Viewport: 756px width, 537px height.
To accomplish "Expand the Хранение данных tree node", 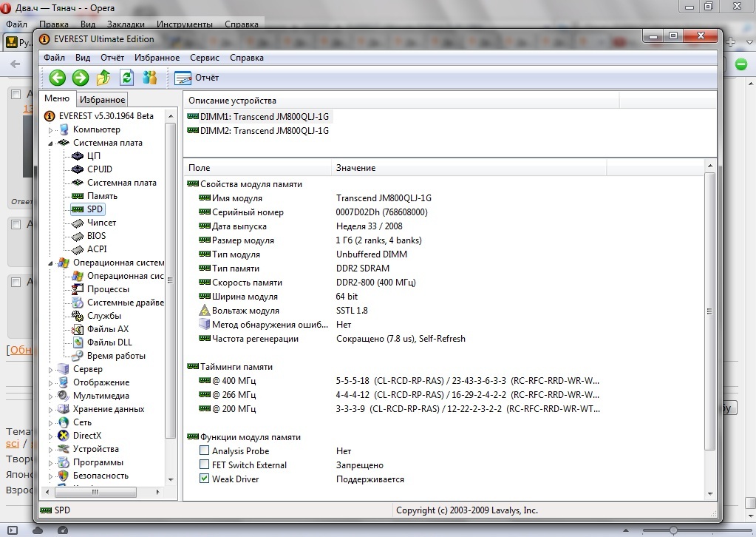I will pos(51,410).
